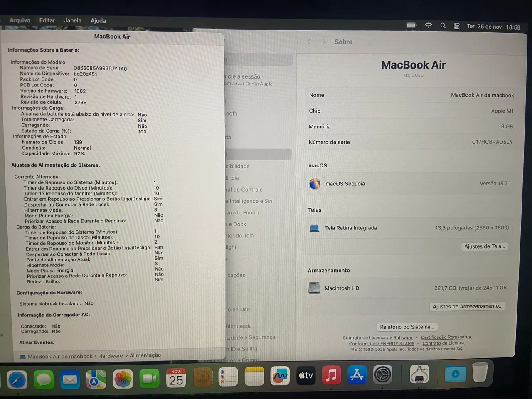Viewport: 532px width, 399px height.
Task: Select the serial number C17HCBRAQ6L4
Action: point(492,142)
